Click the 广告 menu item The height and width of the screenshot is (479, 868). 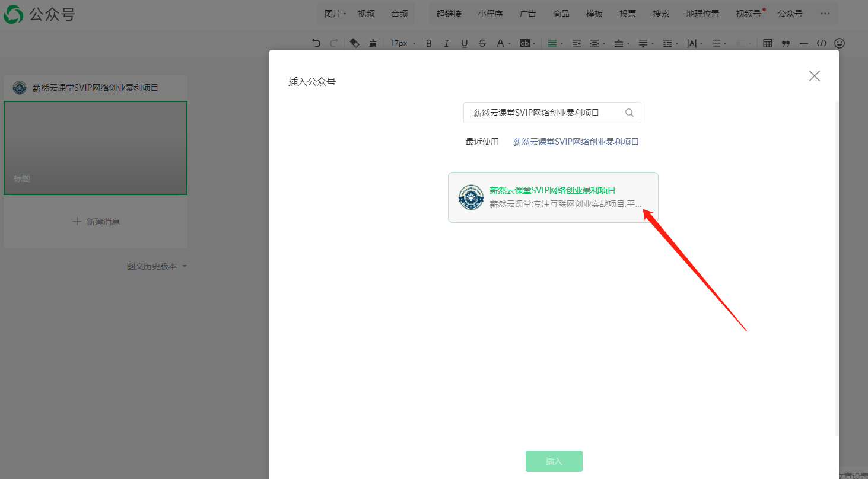click(x=527, y=14)
